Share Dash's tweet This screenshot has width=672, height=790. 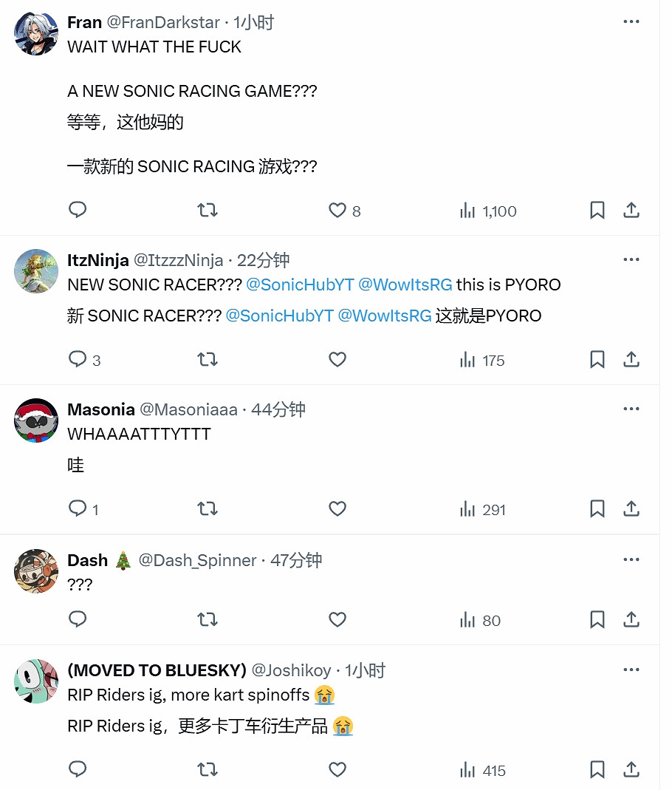coord(631,620)
